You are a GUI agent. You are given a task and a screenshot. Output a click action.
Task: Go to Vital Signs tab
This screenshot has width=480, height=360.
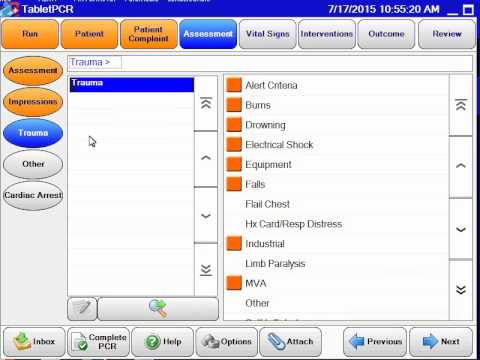click(x=267, y=34)
